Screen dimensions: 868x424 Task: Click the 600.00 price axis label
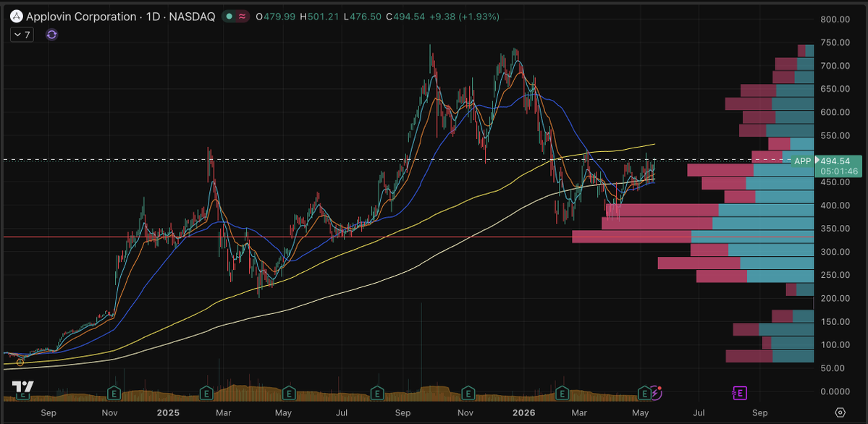coord(835,112)
